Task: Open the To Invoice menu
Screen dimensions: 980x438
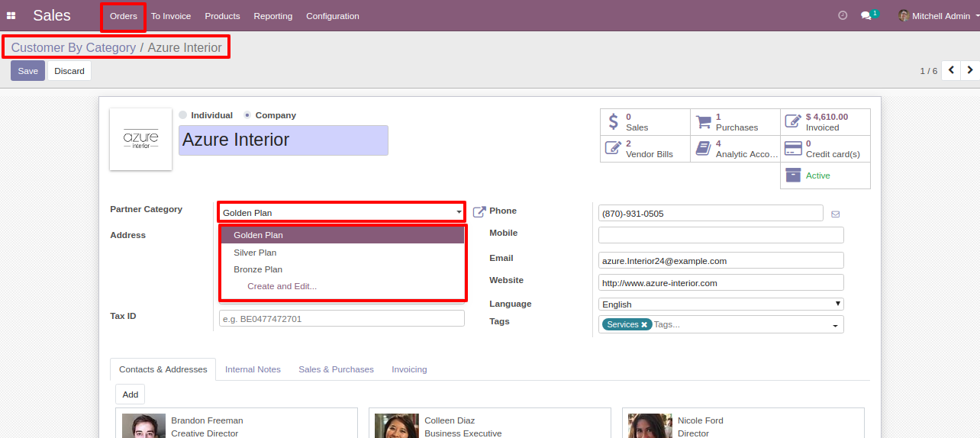Action: tap(171, 16)
